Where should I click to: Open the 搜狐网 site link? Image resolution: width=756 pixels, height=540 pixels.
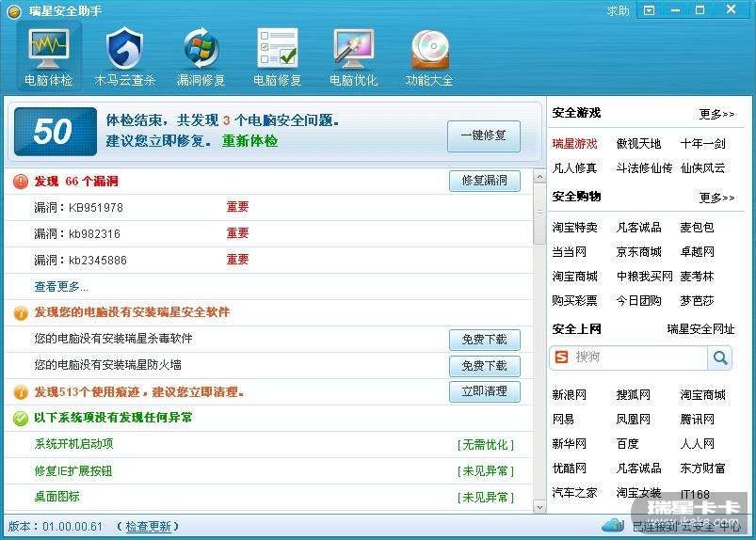633,395
